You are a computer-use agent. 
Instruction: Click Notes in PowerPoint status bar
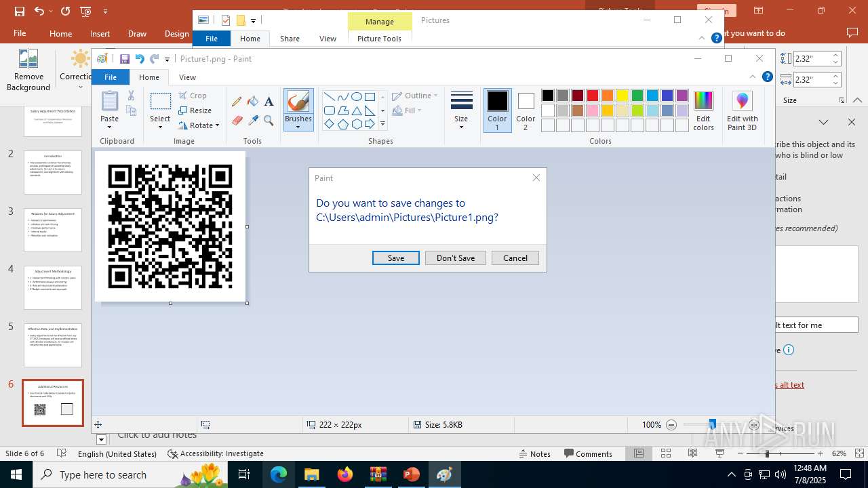click(534, 453)
